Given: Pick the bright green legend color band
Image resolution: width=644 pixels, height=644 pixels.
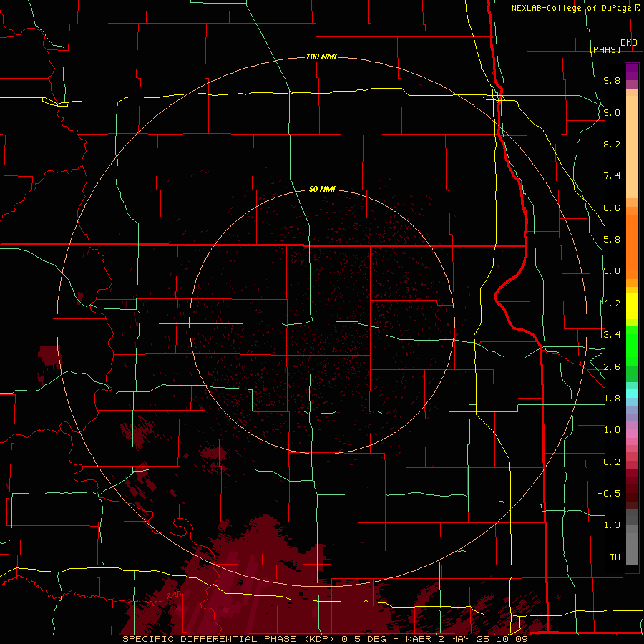Looking at the screenshot, I should click(x=632, y=347).
